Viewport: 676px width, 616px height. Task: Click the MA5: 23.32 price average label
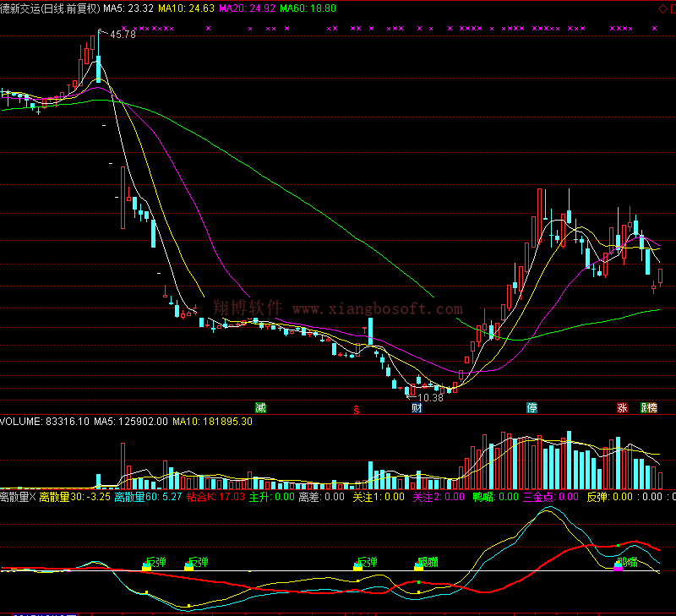128,8
